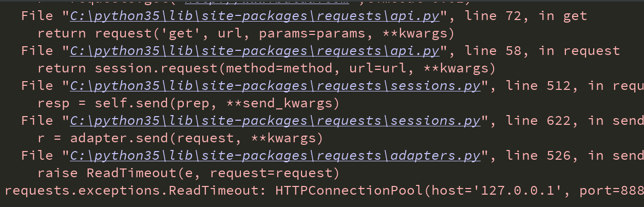Click the requests.exceptions.ReadTimeout error text
The width and height of the screenshot is (644, 207).
tap(135, 191)
